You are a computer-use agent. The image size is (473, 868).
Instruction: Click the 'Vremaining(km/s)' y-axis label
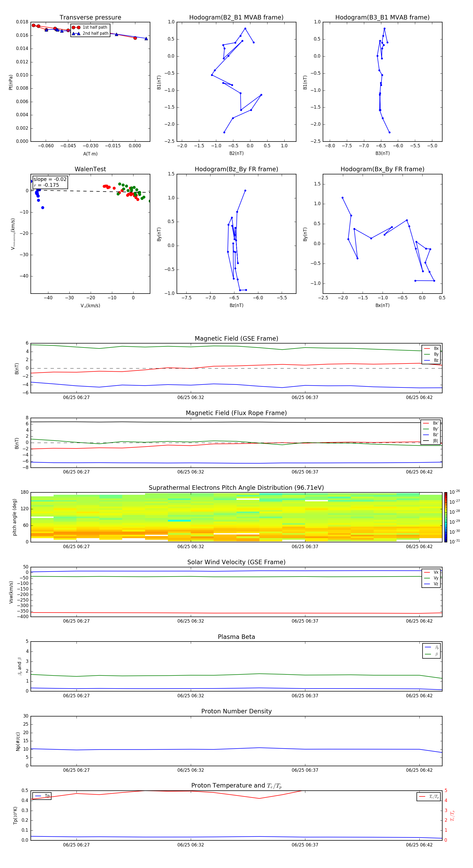click(x=13, y=234)
